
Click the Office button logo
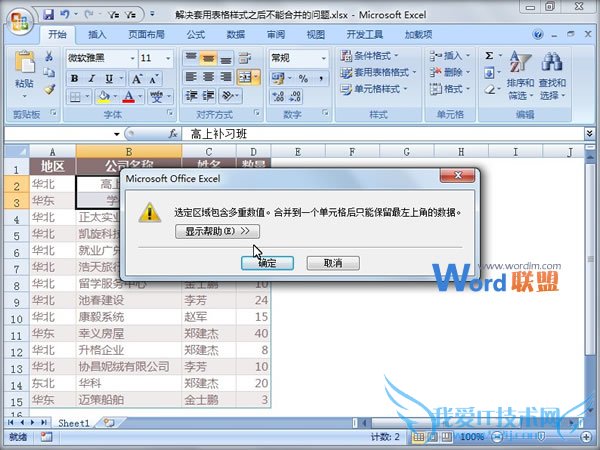coord(20,22)
